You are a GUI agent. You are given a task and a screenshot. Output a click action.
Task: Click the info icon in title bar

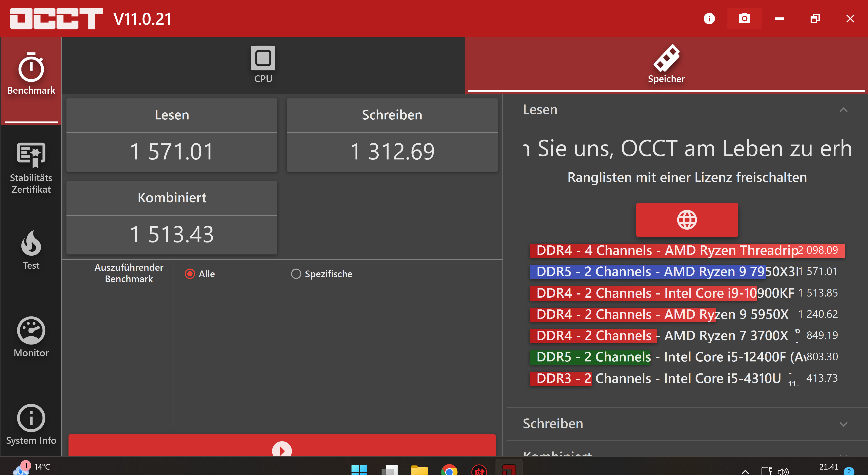[x=709, y=19]
